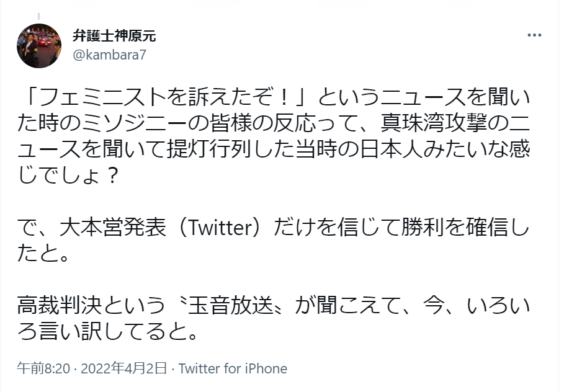Open the tweet's more options menu

[534, 35]
